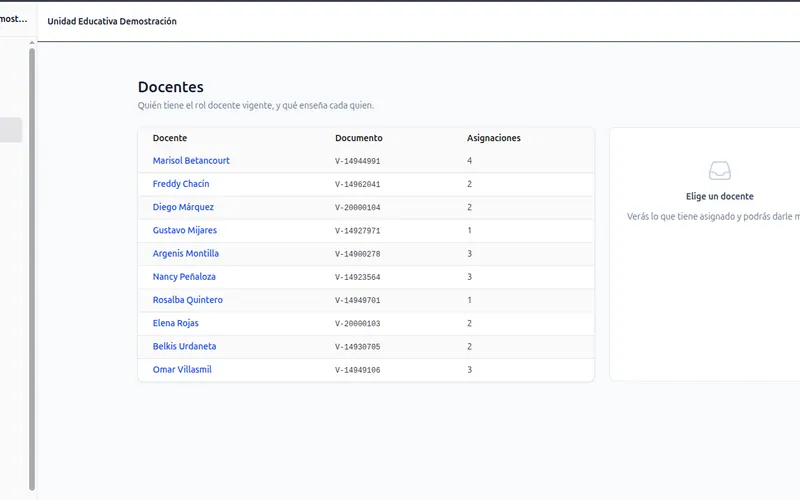Click document number V-20000104
This screenshot has height=500, width=800.
coord(357,207)
